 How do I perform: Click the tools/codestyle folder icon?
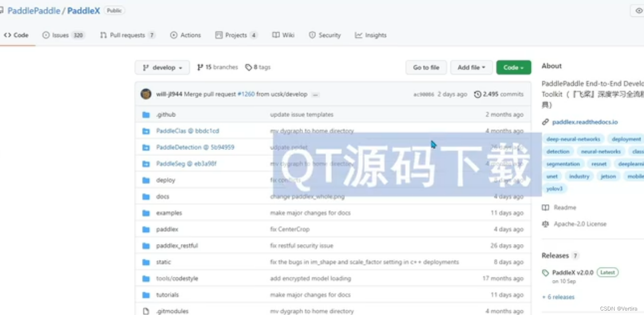[146, 279]
